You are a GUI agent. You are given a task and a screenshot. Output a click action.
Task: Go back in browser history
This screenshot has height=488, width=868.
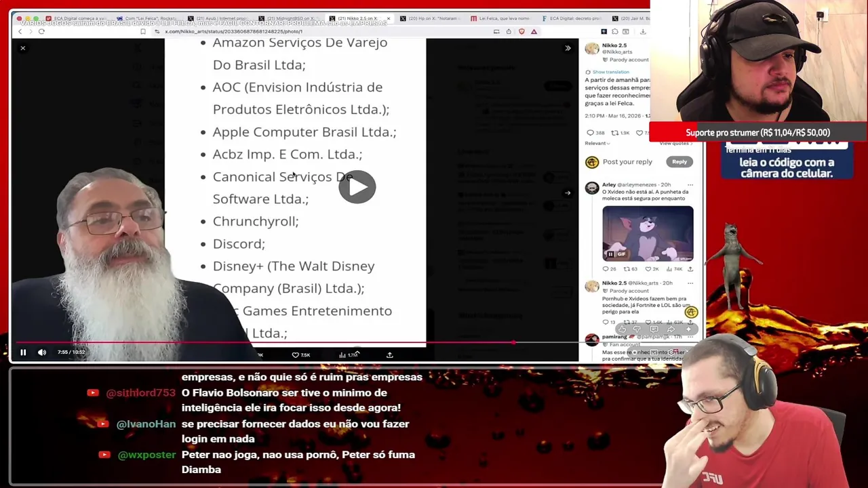click(x=20, y=31)
